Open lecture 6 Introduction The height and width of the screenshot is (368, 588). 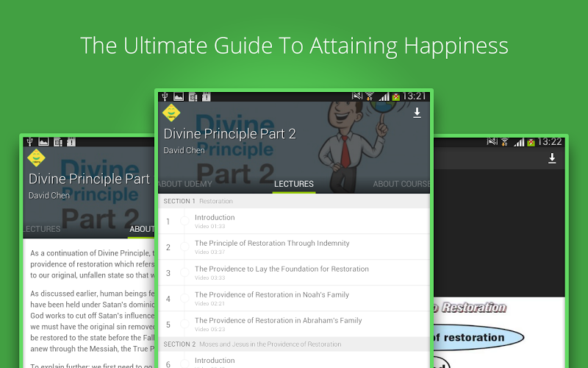click(x=294, y=361)
